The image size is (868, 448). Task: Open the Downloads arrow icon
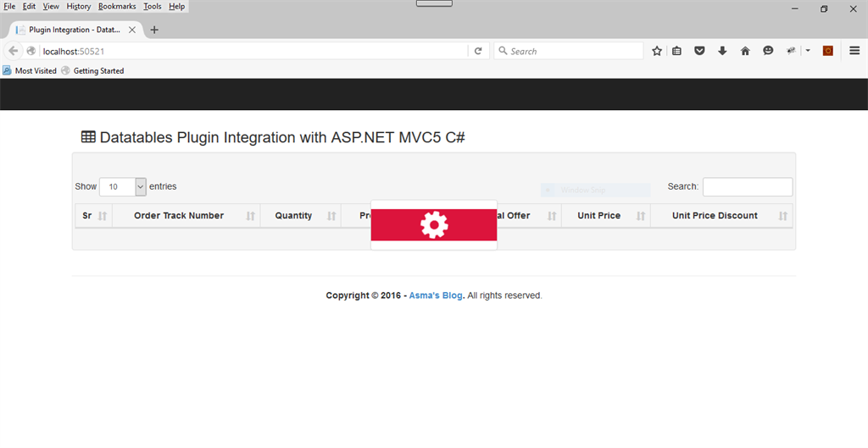click(x=722, y=51)
